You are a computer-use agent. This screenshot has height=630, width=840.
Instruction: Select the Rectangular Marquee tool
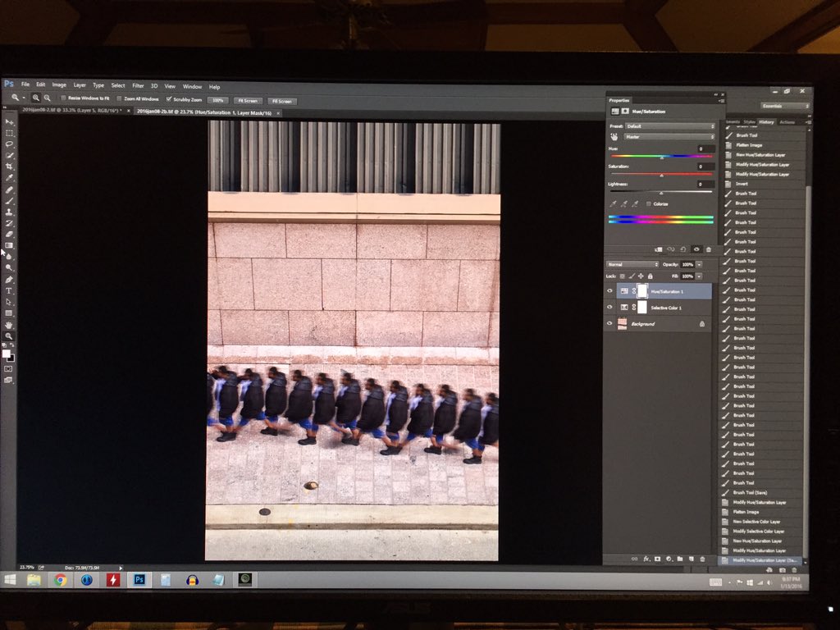9,133
